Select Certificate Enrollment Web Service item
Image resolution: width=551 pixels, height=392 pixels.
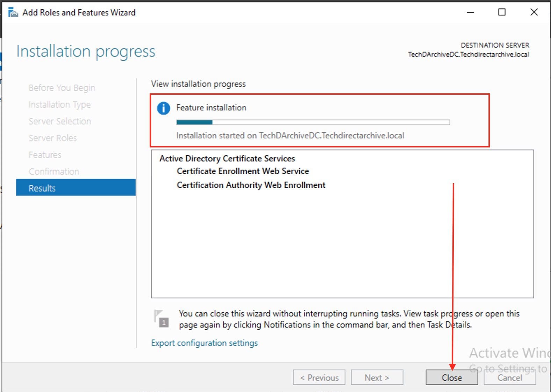243,171
